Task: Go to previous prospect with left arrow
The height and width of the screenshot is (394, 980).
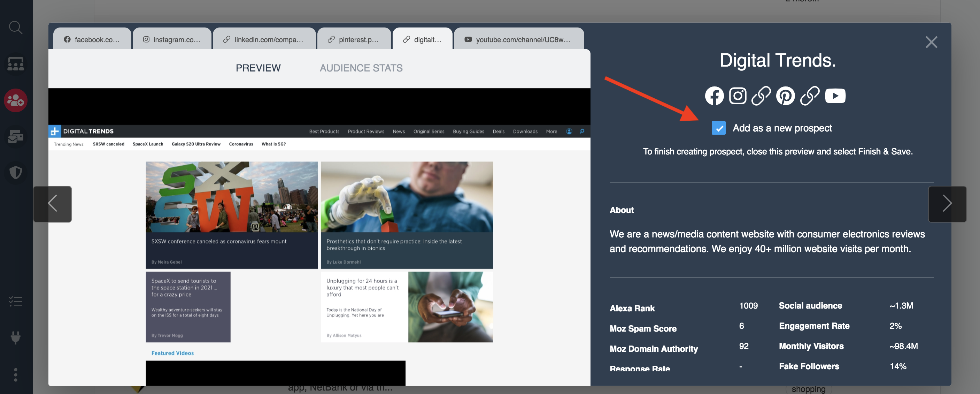Action: (53, 204)
